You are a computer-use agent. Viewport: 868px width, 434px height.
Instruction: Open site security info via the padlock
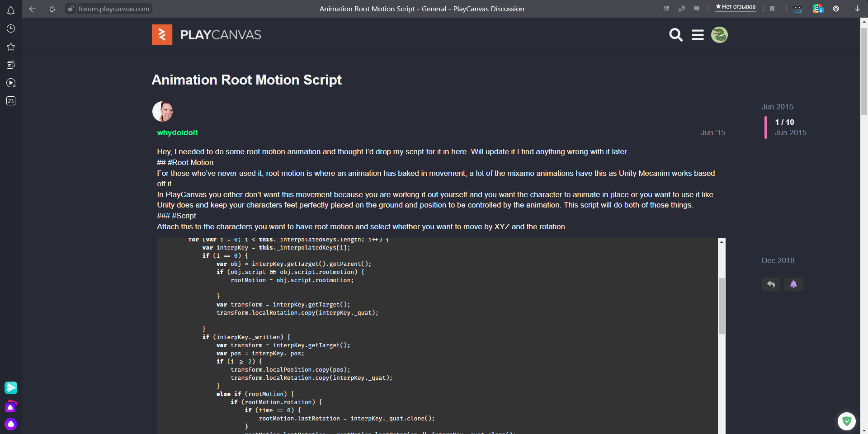(71, 9)
